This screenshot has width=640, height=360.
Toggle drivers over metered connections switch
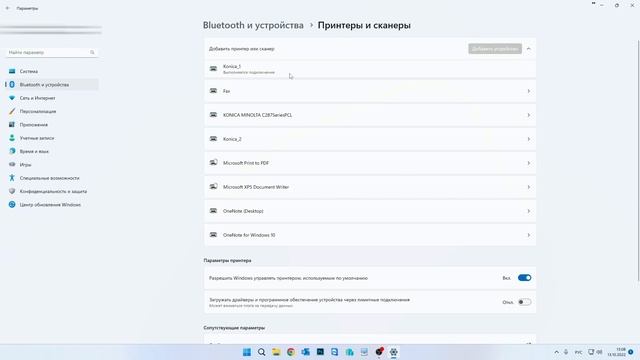click(524, 302)
